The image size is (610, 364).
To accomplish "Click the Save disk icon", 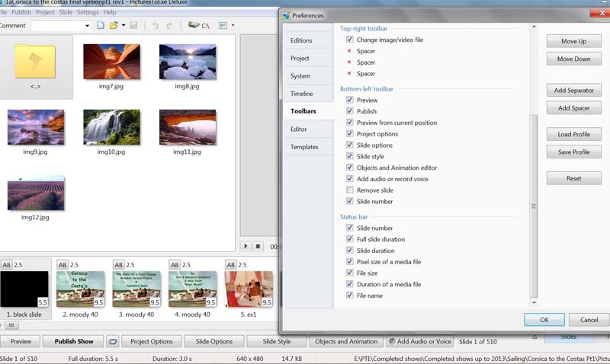I will pyautogui.click(x=133, y=26).
